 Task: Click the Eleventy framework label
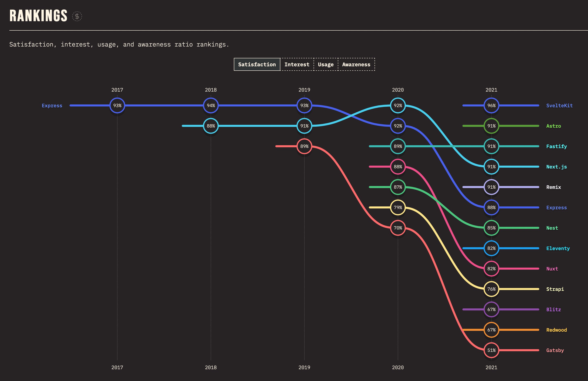tap(558, 248)
